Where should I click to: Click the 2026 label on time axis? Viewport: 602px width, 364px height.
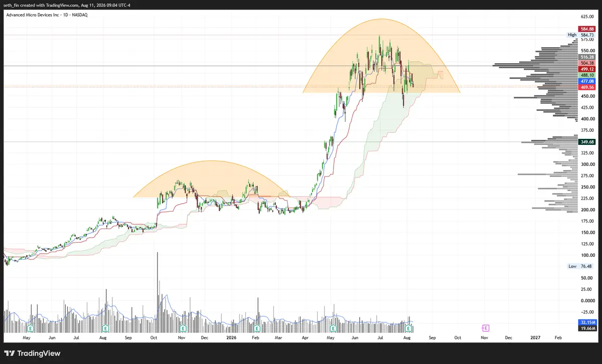coord(230,338)
